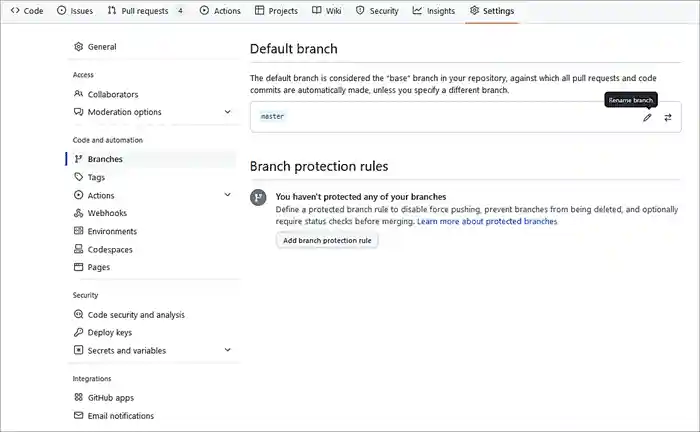Open General settings in sidebar
Screen dimensions: 700x432
click(x=101, y=47)
